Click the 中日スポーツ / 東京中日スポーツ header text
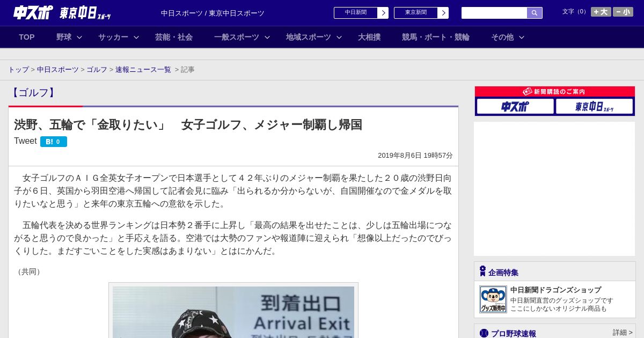 click(213, 13)
